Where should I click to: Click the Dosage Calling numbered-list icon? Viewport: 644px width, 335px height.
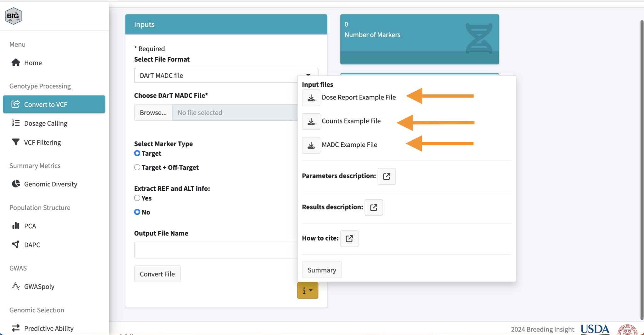[x=15, y=123]
